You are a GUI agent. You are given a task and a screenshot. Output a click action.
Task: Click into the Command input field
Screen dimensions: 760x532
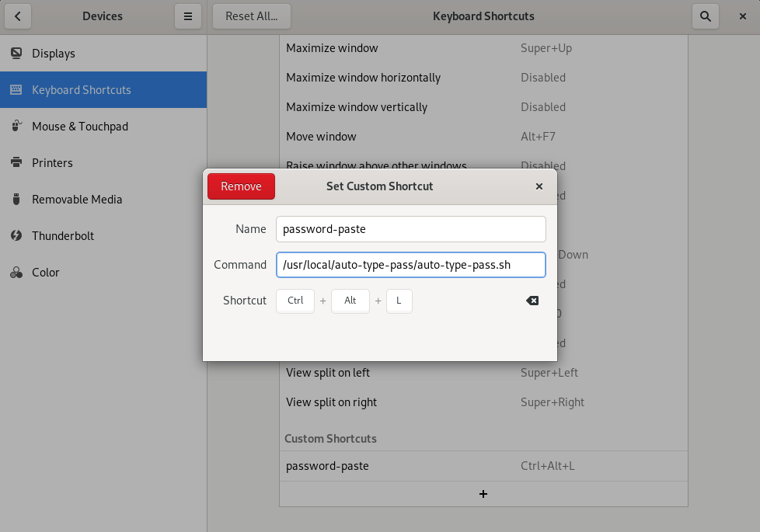(x=411, y=265)
